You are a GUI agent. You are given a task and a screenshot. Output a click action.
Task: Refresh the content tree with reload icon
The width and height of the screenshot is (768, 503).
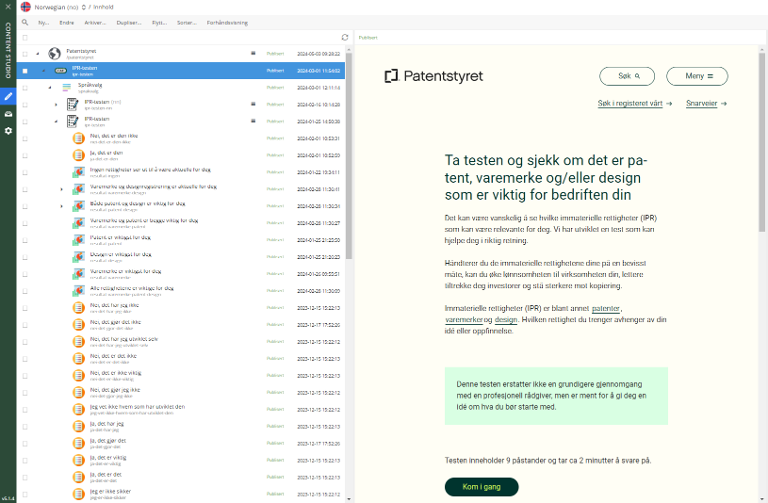point(345,37)
